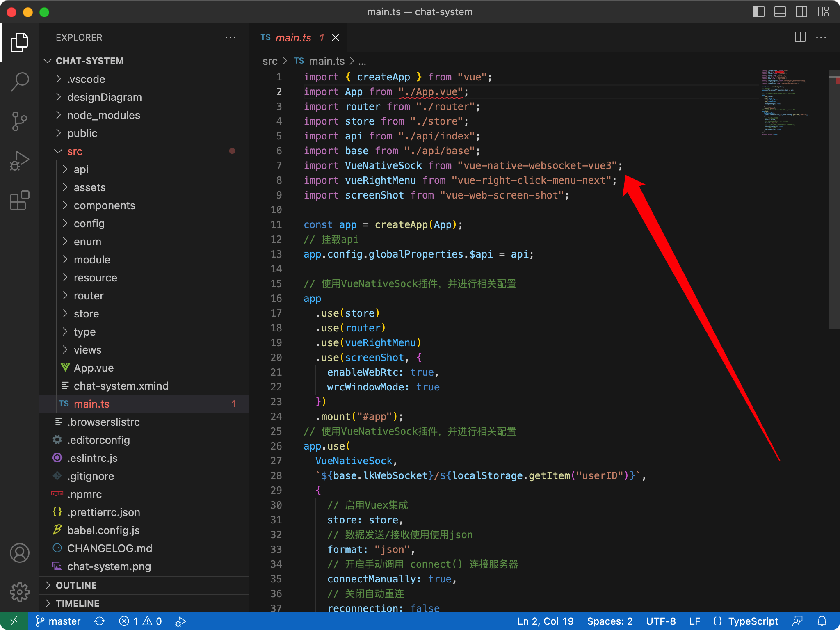Viewport: 840px width, 630px height.
Task: Open Explorer views and more actions menu
Action: 231,37
